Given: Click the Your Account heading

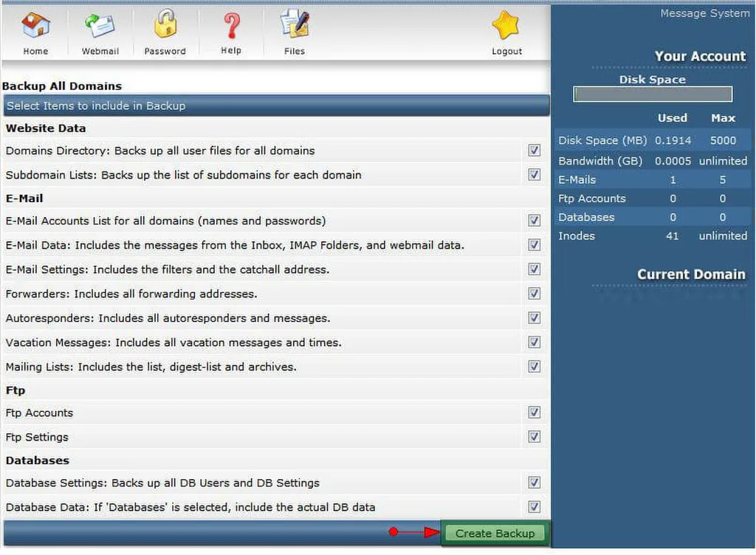Looking at the screenshot, I should tap(700, 56).
